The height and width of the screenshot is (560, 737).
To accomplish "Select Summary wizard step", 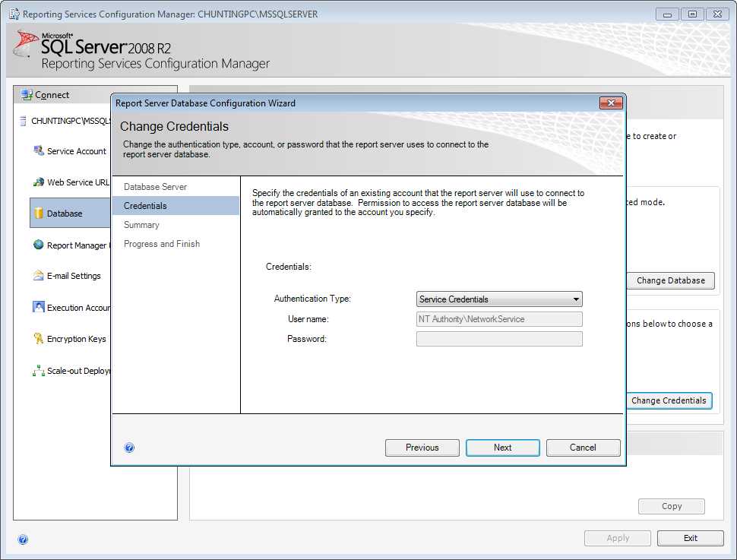I will coord(141,225).
